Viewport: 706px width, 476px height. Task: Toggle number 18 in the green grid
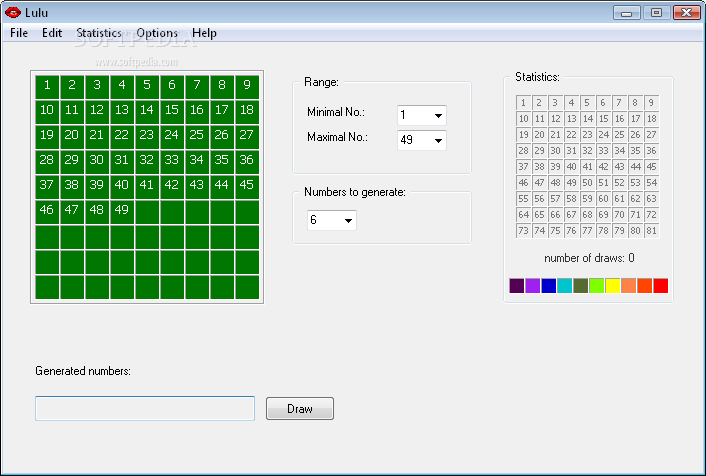tap(247, 112)
